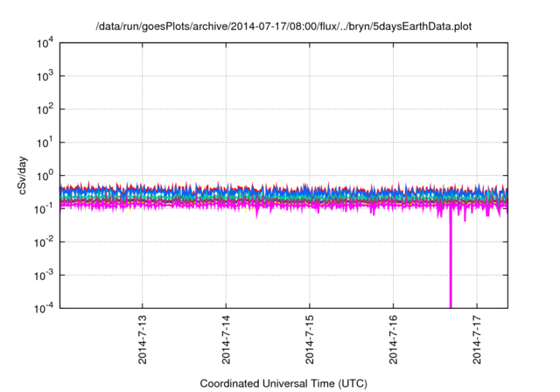This screenshot has width=560, height=392.
Task: Click the 10^-4 y-axis tick label
Action: point(44,308)
